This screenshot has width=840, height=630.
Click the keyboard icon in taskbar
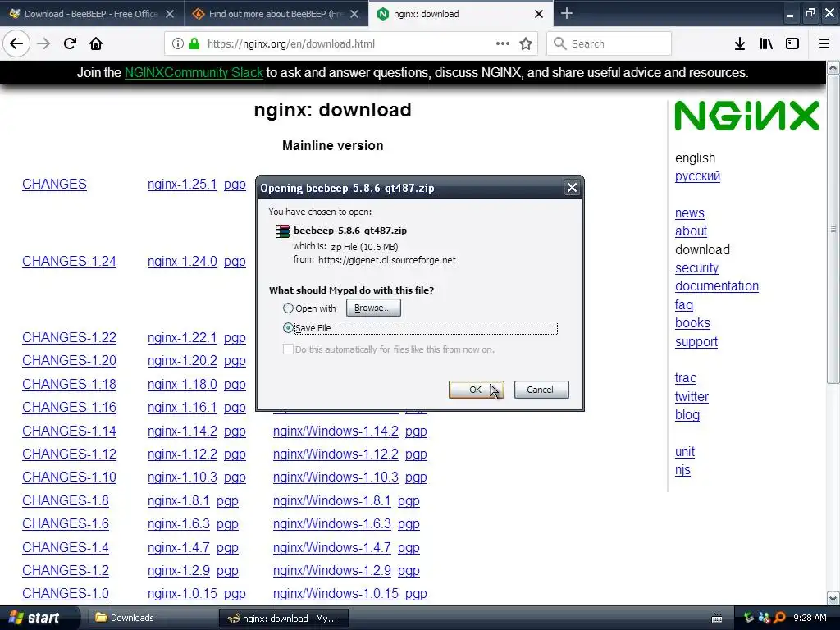tap(717, 619)
